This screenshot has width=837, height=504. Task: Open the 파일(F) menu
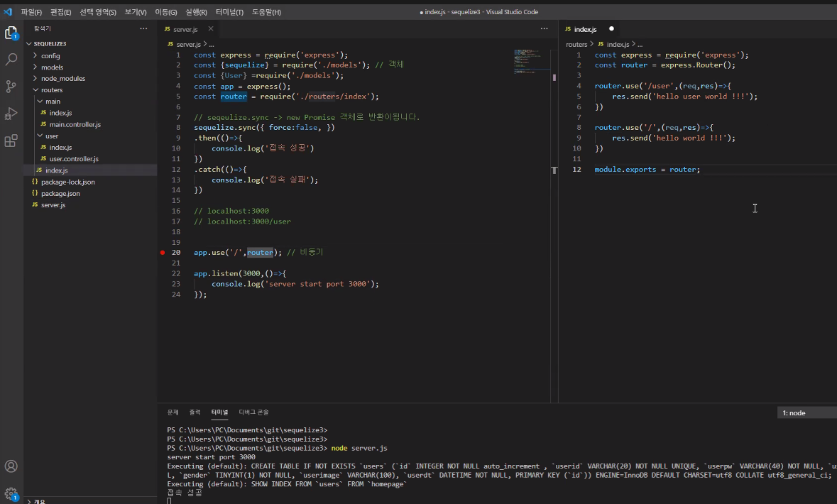(x=31, y=12)
